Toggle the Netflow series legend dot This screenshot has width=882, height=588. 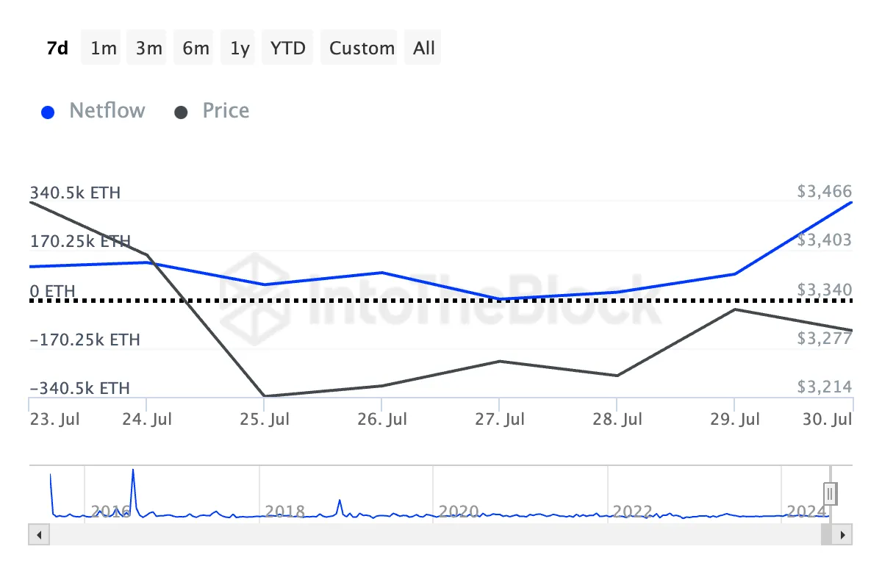[x=48, y=111]
